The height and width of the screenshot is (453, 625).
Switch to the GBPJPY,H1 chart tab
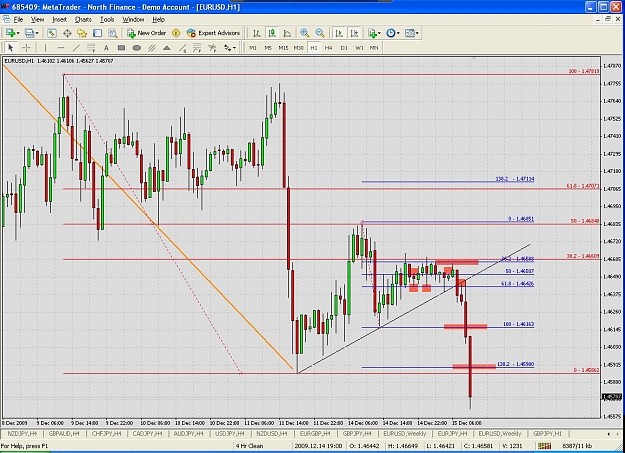[547, 433]
